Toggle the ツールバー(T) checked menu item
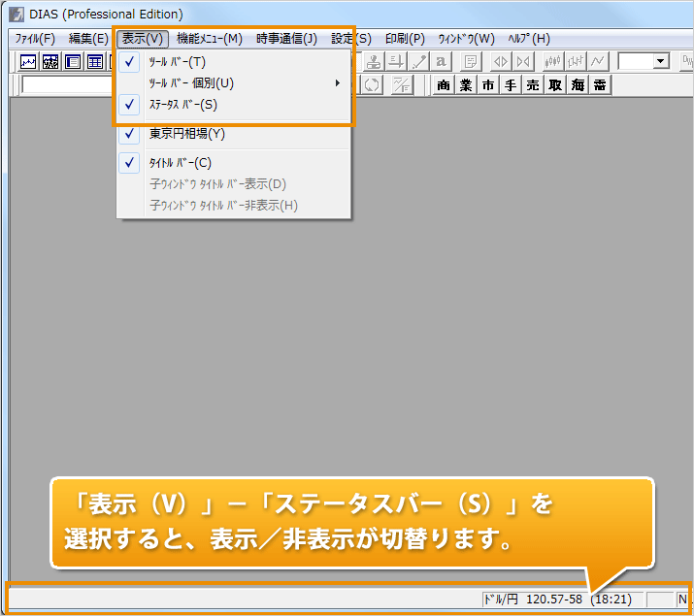This screenshot has width=694, height=616. [177, 62]
